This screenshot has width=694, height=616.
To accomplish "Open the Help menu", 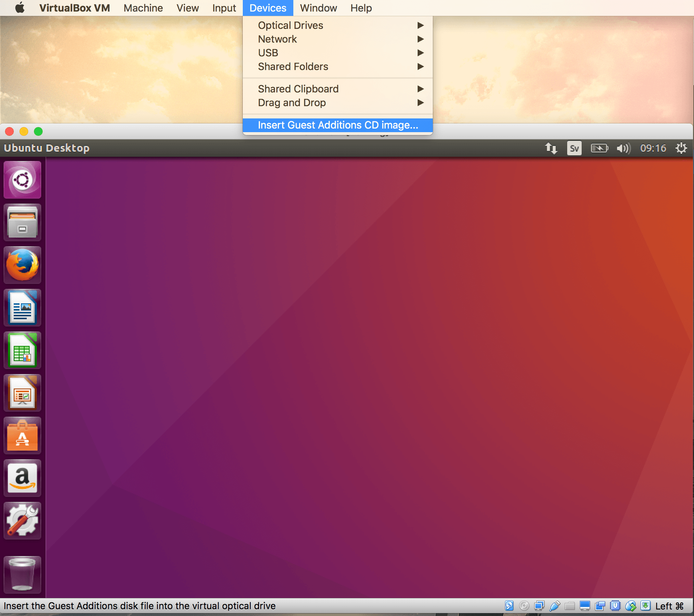I will point(361,8).
